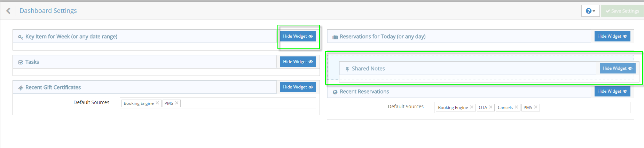Hide the Recent Reservations widget
The image size is (644, 148).
[x=612, y=91]
